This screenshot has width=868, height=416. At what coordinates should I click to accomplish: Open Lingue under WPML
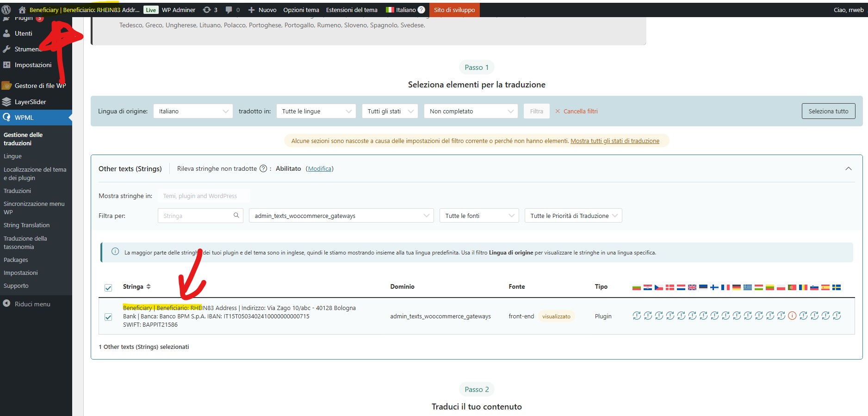(x=12, y=156)
